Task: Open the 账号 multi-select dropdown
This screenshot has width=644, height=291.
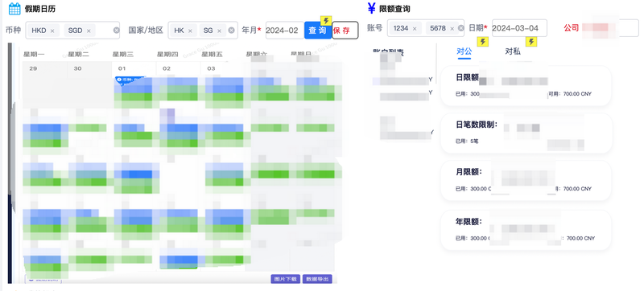Action: coord(425,28)
